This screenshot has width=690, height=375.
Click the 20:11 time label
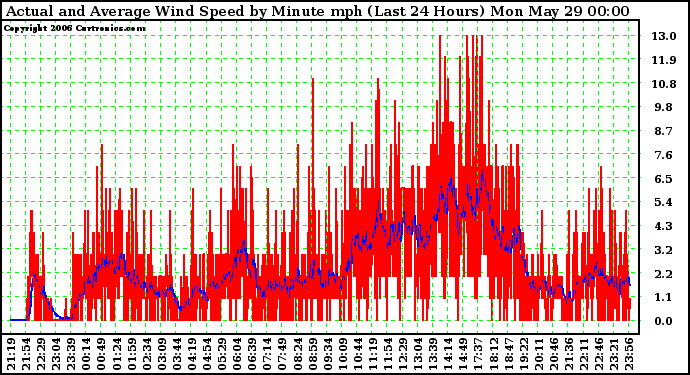click(539, 354)
